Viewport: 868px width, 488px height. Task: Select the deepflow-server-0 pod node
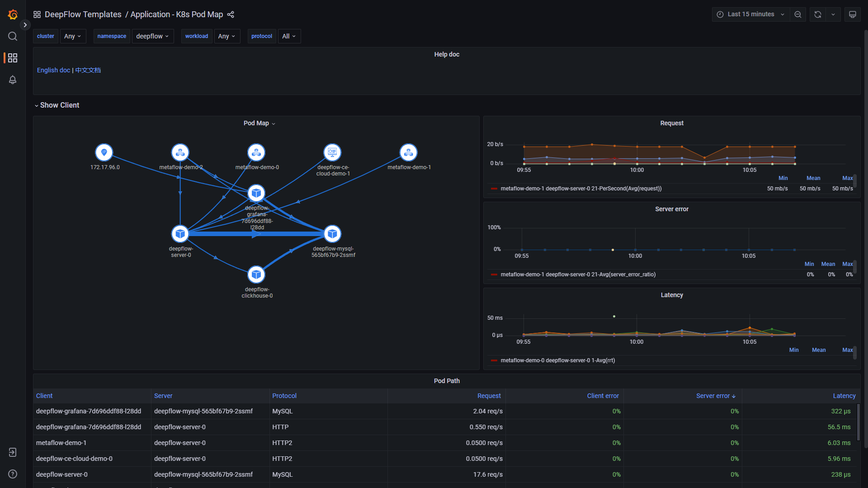pyautogui.click(x=180, y=234)
